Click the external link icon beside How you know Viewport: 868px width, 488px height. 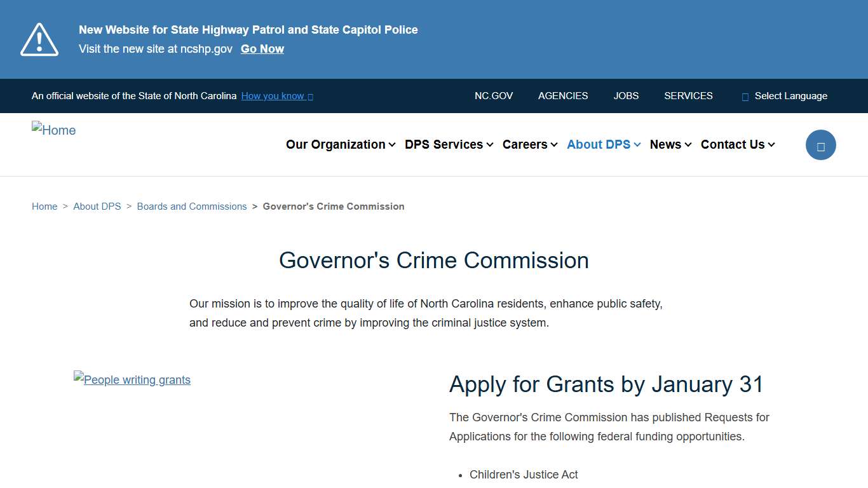311,96
